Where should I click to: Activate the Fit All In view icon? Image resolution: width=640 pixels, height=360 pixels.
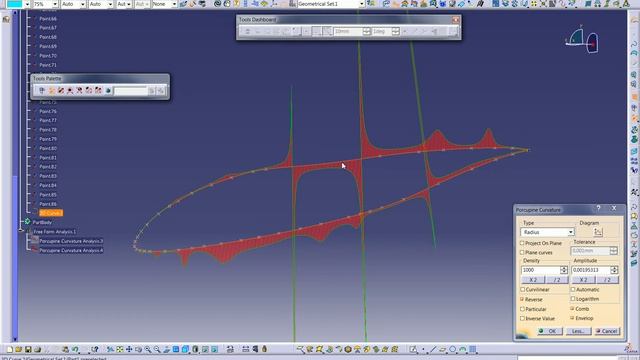click(120, 349)
